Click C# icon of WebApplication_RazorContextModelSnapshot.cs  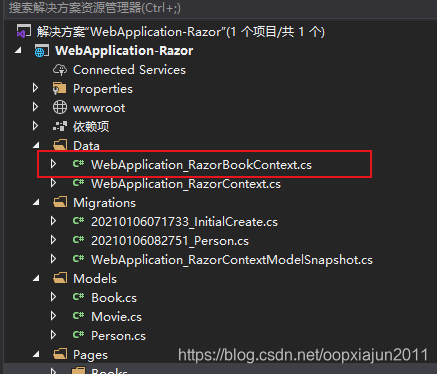78,259
